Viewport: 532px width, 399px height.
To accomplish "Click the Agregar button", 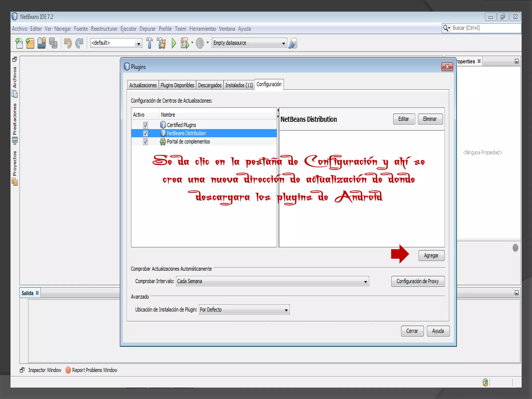I will (x=431, y=255).
